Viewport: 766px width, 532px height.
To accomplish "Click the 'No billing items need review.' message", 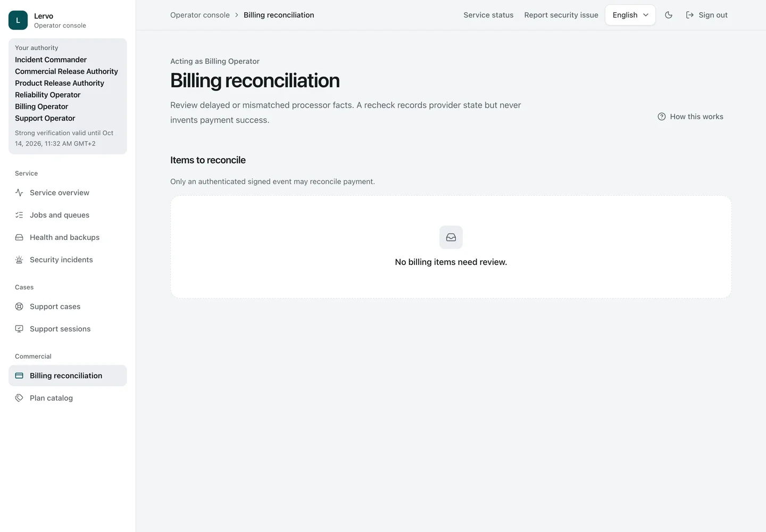I will coord(451,262).
